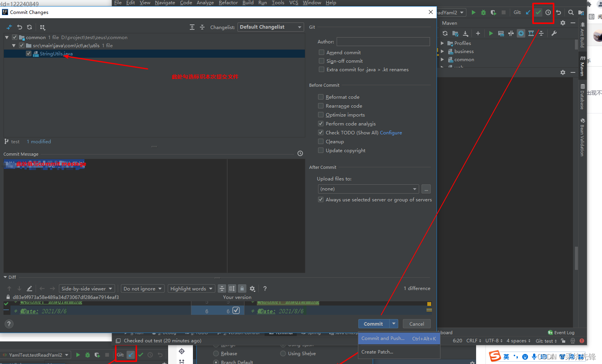Open Project Structure icon in top toolbar
The image size is (602, 364).
pyautogui.click(x=581, y=12)
